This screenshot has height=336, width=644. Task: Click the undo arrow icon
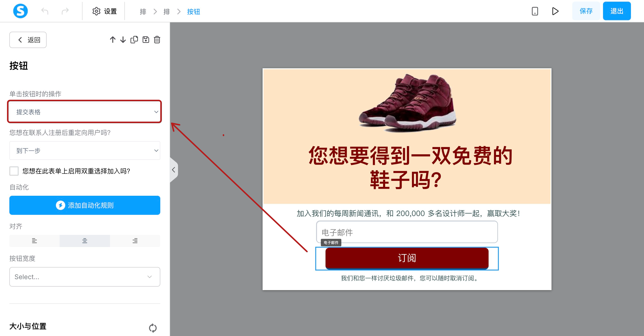[x=45, y=11]
